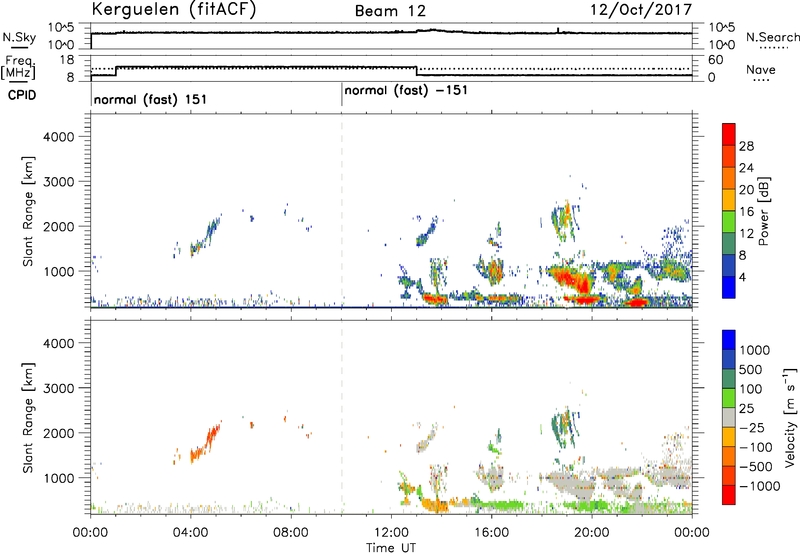Click the 'Slant Range [km]' label of velocity panel
The width and height of the screenshot is (800, 554).
pos(28,418)
